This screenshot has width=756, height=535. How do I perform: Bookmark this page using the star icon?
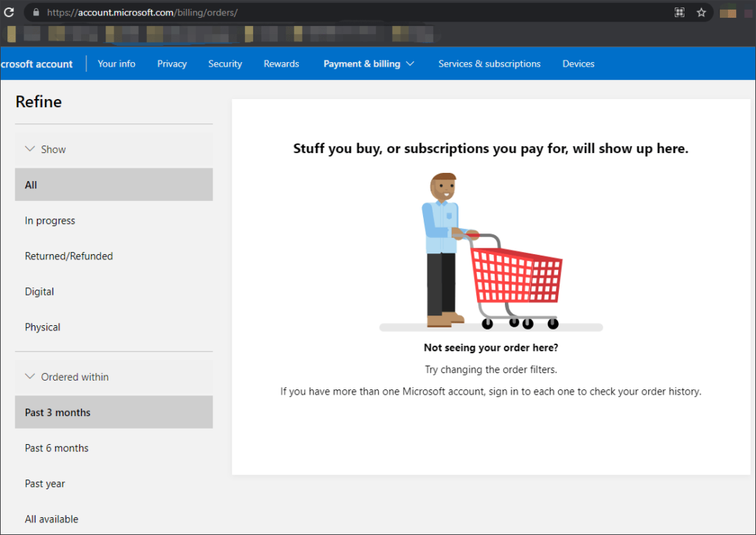click(x=701, y=12)
